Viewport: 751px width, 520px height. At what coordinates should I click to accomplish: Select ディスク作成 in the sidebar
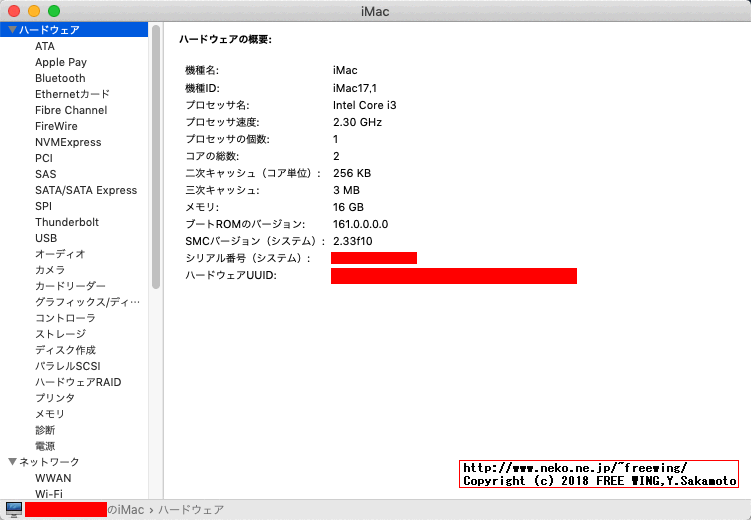tap(65, 350)
